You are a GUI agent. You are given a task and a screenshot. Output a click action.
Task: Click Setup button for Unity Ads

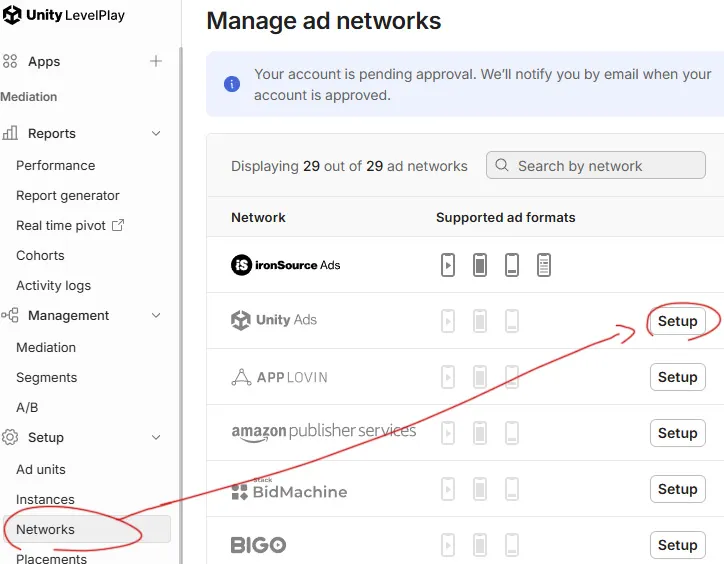click(677, 321)
